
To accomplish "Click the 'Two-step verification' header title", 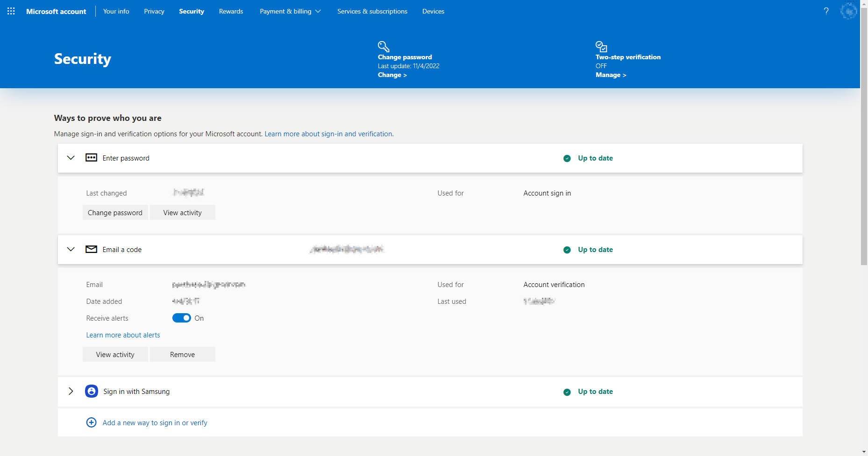I will click(x=628, y=57).
